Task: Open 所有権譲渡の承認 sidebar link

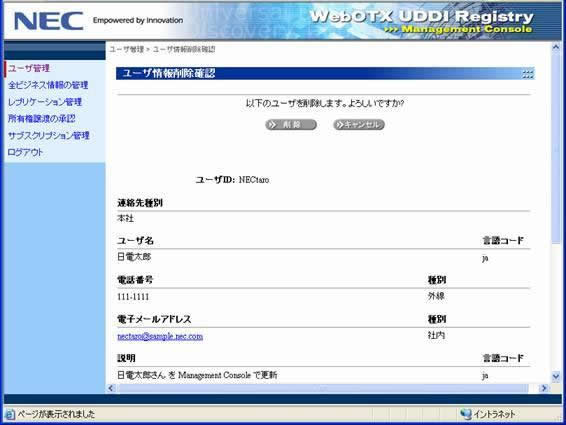Action: pos(42,118)
